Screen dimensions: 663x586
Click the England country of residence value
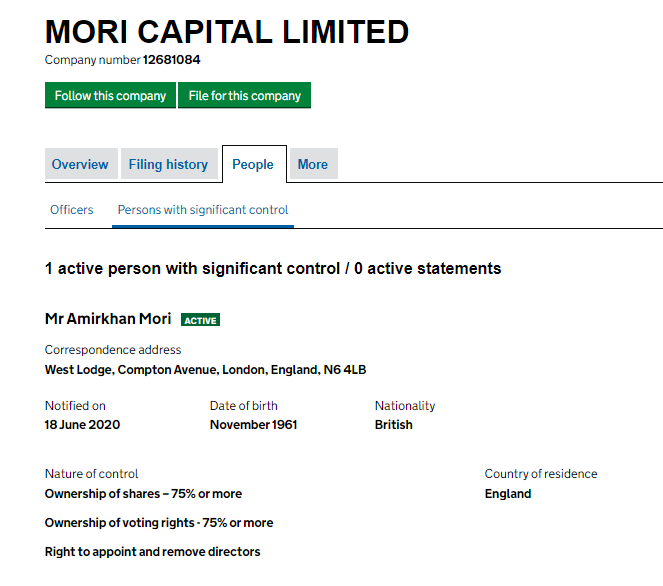click(508, 494)
